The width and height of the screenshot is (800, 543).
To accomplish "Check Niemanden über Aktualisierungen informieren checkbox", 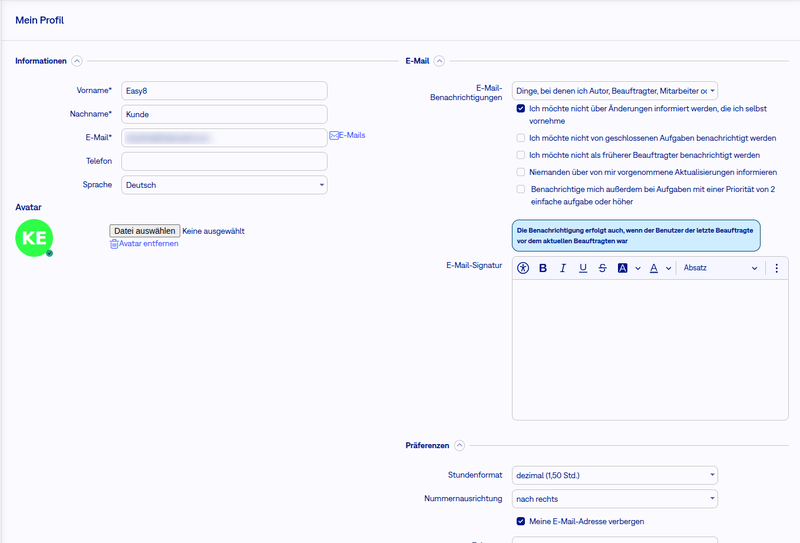I will 520,172.
